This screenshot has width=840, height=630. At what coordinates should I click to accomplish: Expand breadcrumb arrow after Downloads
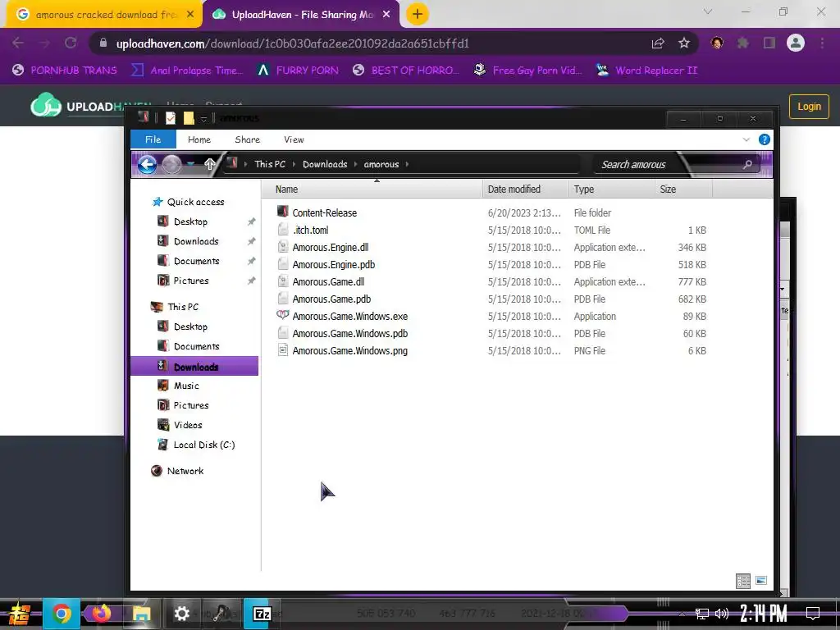coord(355,164)
